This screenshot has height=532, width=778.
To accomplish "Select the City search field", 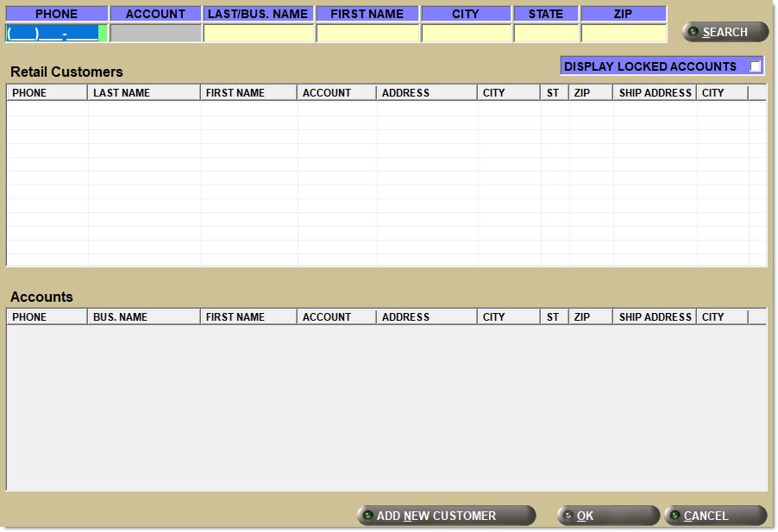I will pyautogui.click(x=466, y=34).
